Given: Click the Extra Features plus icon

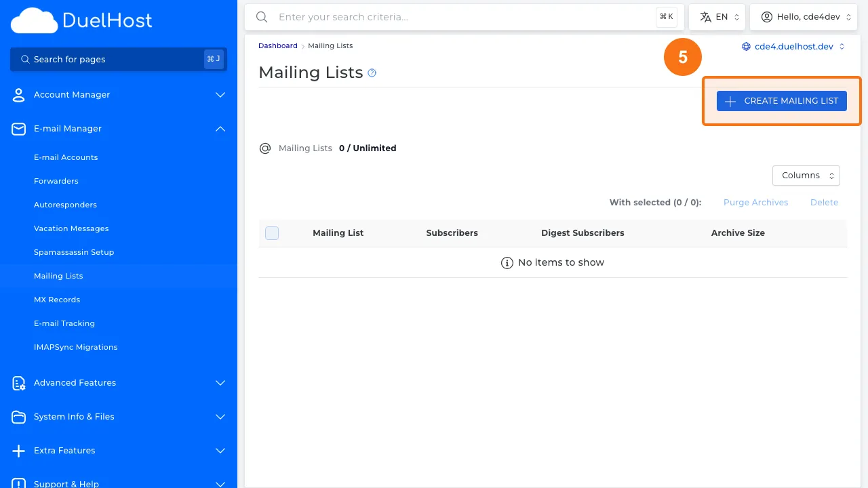Looking at the screenshot, I should click(x=18, y=451).
